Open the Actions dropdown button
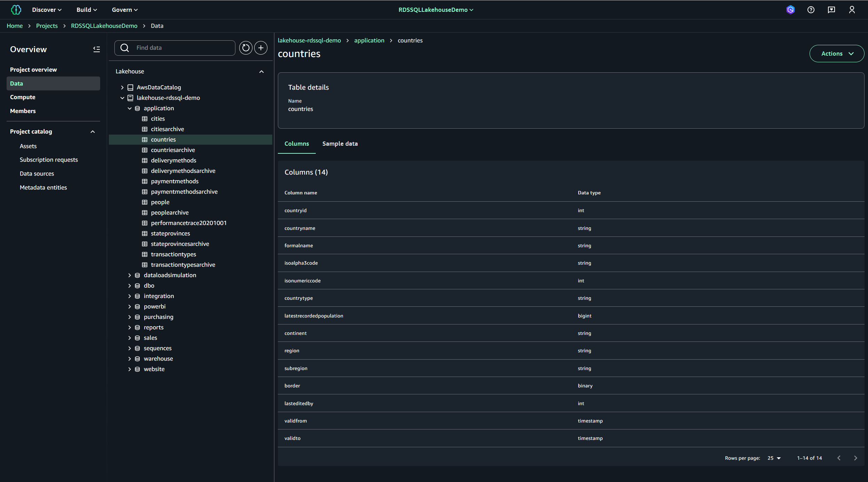The height and width of the screenshot is (482, 868). coord(837,54)
